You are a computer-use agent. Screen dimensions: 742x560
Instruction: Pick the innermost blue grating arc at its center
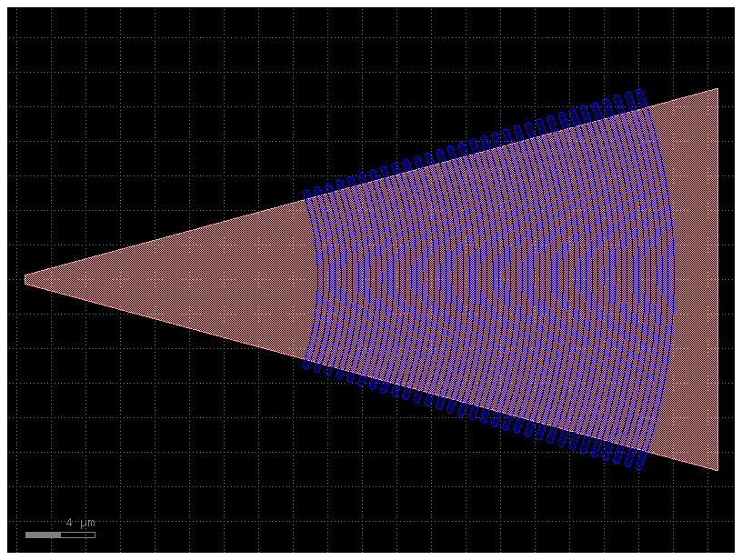coord(317,279)
